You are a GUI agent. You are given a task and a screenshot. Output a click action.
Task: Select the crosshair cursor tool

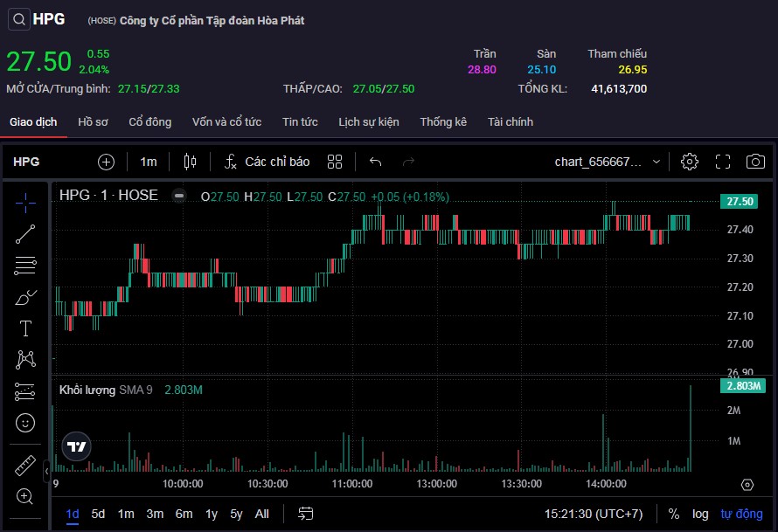coord(25,204)
